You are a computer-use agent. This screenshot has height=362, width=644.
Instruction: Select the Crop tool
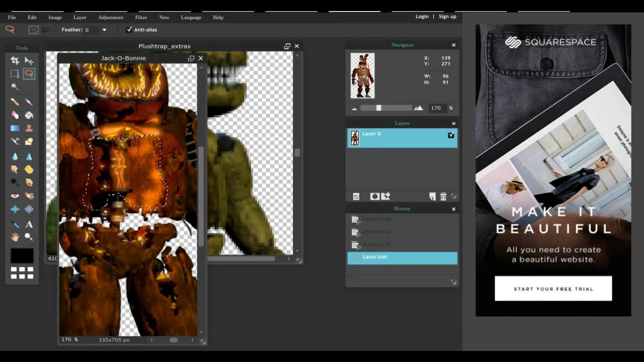pyautogui.click(x=15, y=60)
